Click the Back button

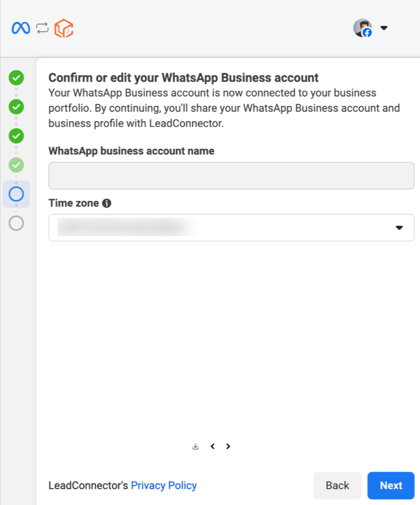click(337, 485)
